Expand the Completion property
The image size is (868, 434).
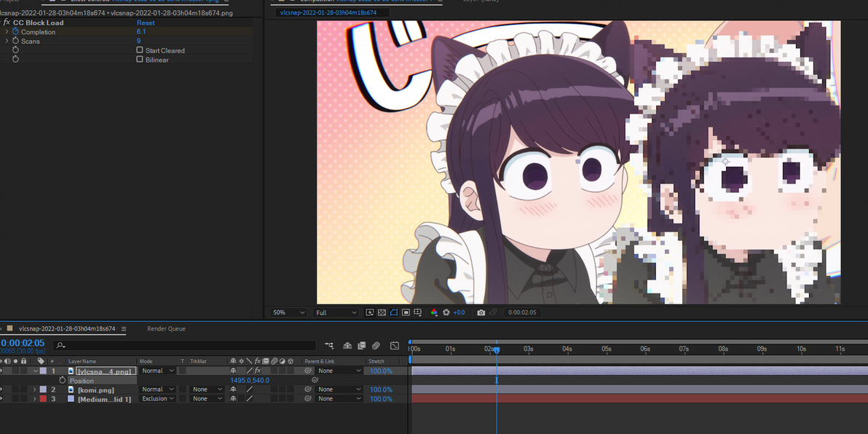point(7,32)
